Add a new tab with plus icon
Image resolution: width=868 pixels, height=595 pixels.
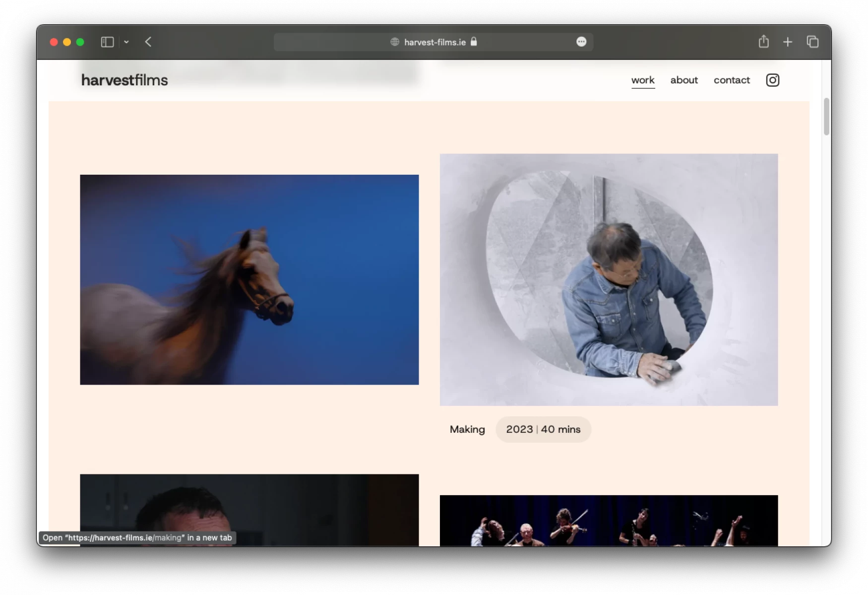[x=788, y=42]
